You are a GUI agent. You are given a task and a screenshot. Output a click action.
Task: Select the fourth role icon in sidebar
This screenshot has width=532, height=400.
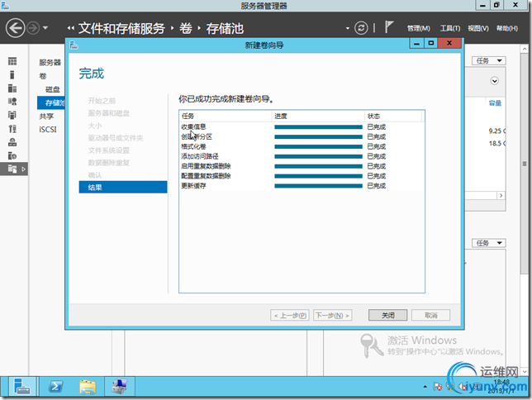tap(12, 102)
